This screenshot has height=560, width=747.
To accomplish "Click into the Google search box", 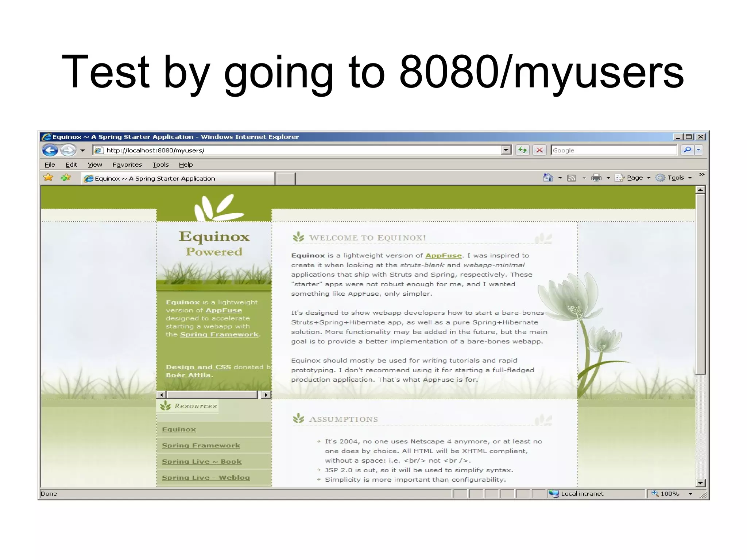I will (613, 150).
